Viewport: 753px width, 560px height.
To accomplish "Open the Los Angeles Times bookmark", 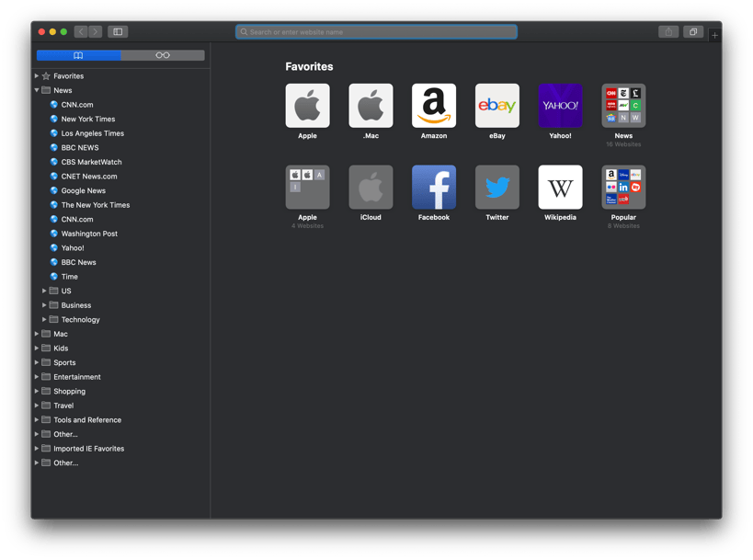I will click(93, 133).
